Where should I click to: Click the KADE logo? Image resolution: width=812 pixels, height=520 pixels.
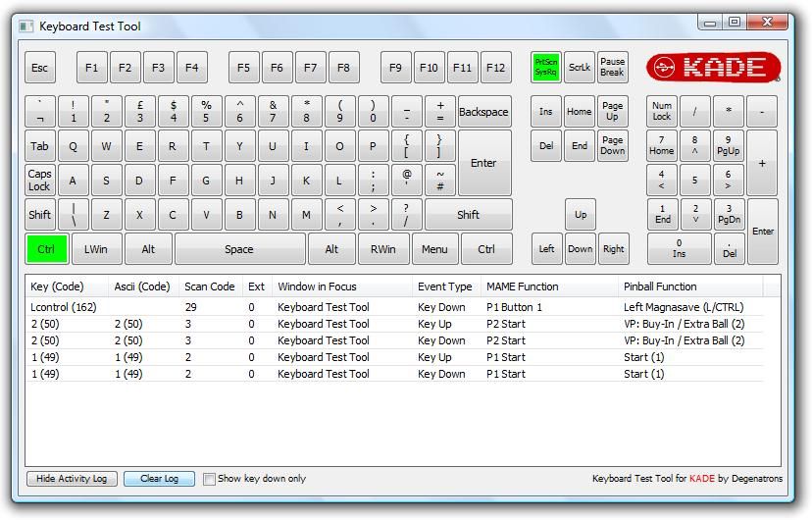(x=713, y=68)
